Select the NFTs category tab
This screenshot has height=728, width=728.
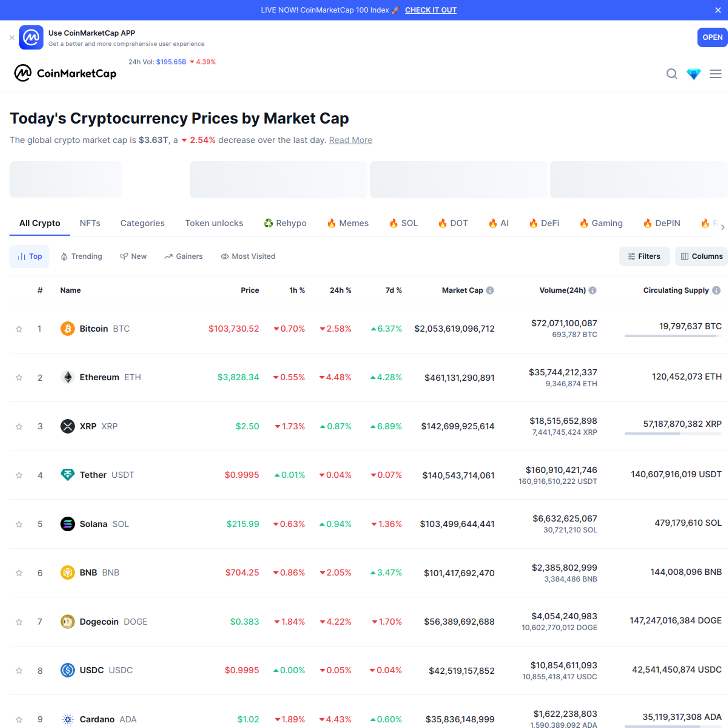click(89, 223)
